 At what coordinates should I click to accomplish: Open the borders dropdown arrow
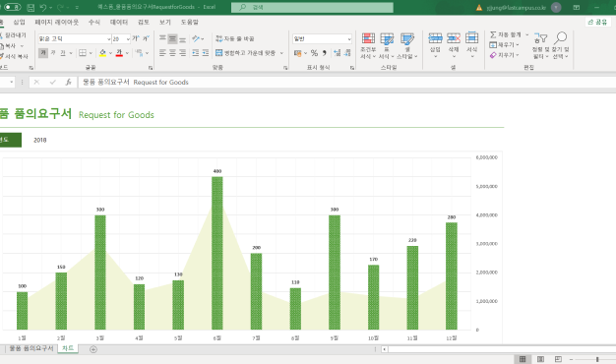[x=91, y=53]
